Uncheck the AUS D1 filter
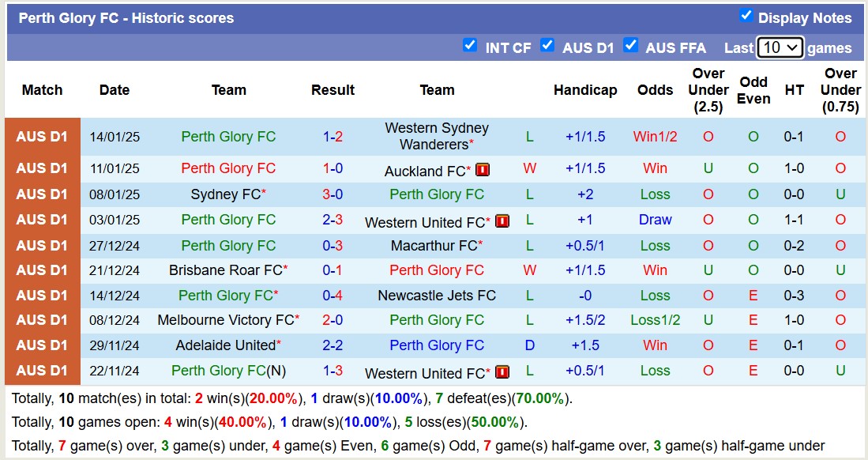The image size is (868, 460). 547,47
